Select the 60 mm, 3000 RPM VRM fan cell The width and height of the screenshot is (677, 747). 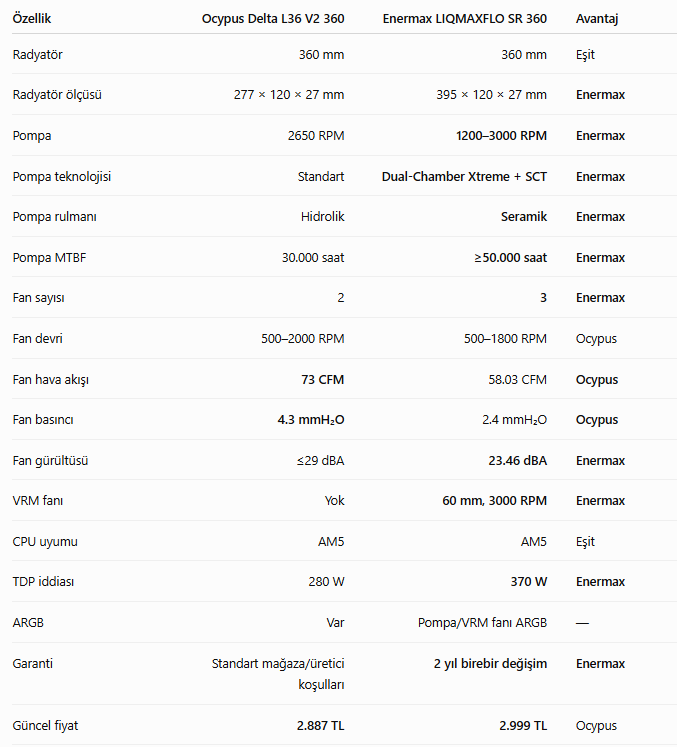[495, 501]
